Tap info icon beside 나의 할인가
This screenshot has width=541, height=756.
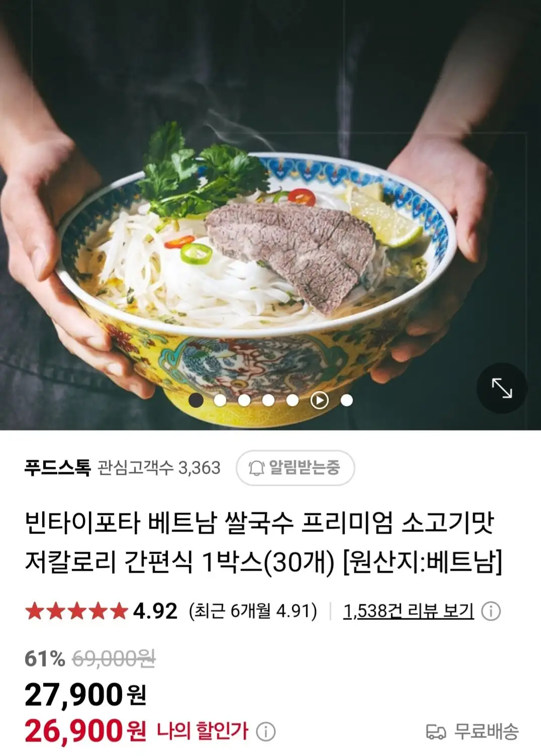point(266,731)
